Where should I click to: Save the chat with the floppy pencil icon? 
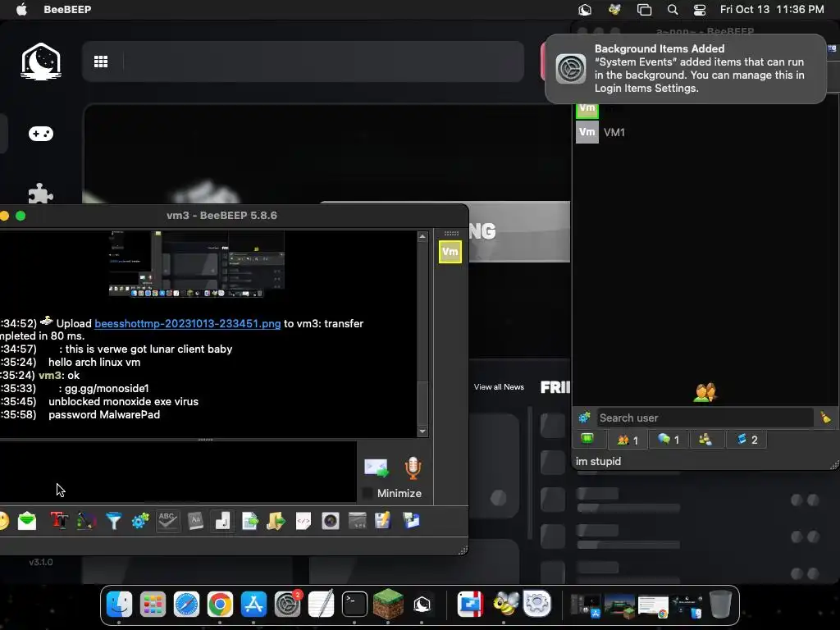tap(383, 521)
